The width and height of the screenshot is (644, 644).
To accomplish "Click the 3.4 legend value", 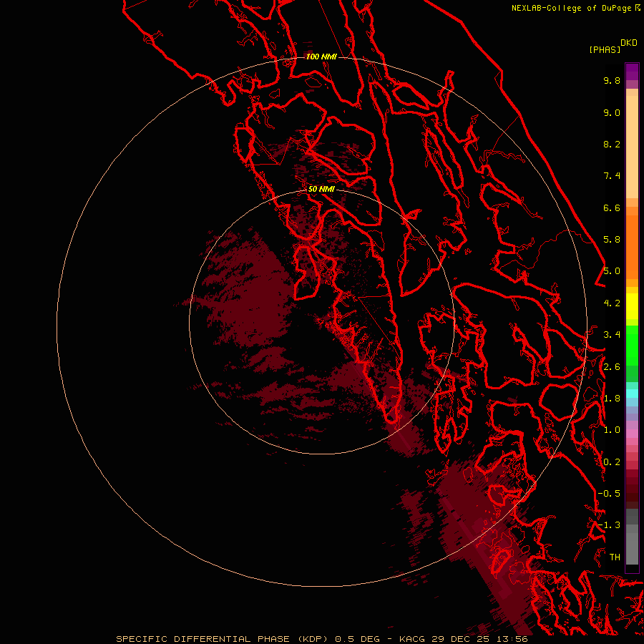I will 612,335.
